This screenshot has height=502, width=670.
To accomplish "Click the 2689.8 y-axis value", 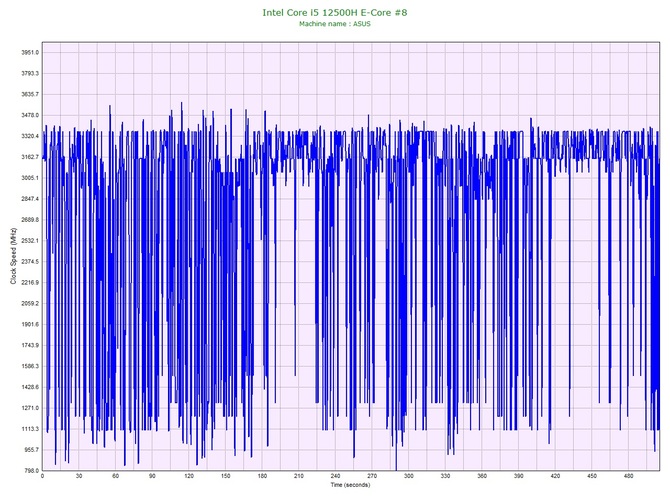I will (x=30, y=220).
